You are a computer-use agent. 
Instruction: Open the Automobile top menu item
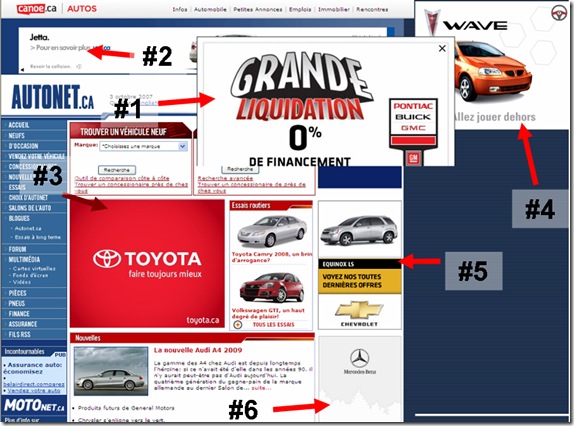point(210,10)
